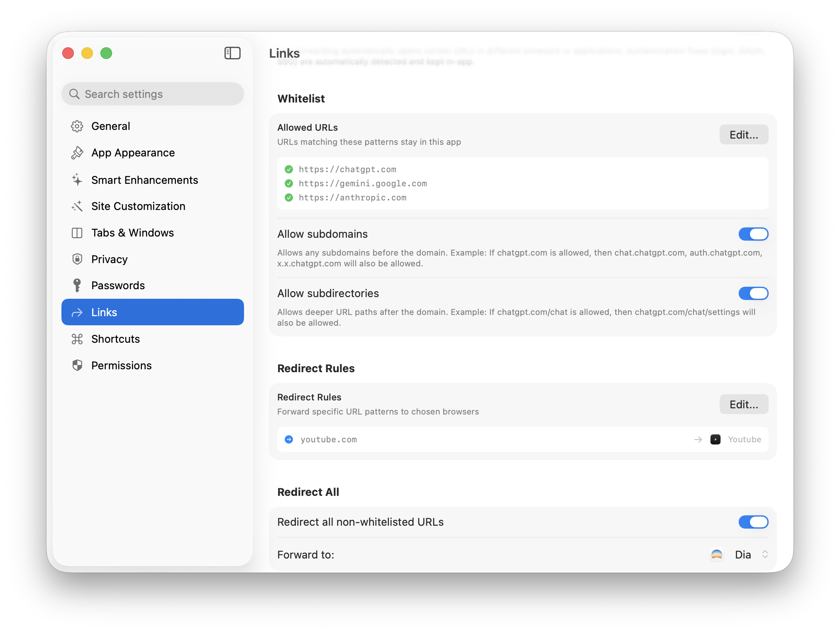Click the Passwords key icon
Screen dimensions: 840x634
point(77,285)
